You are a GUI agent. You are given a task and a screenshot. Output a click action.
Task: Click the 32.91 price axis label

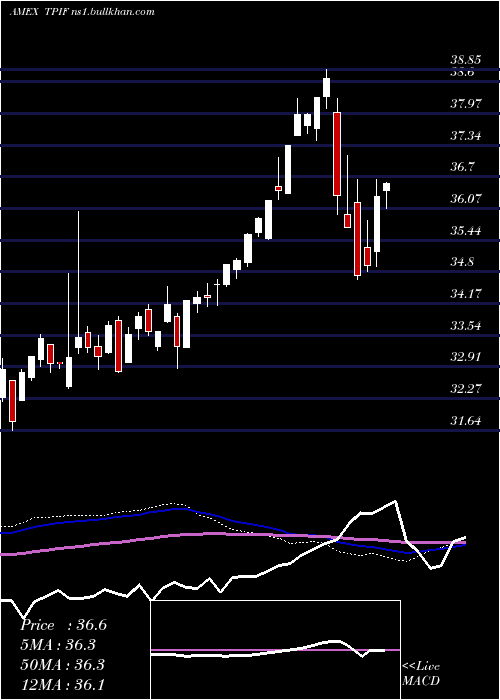click(x=466, y=357)
